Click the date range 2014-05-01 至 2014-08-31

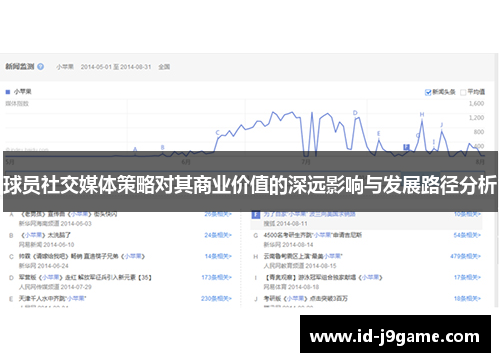pyautogui.click(x=116, y=67)
